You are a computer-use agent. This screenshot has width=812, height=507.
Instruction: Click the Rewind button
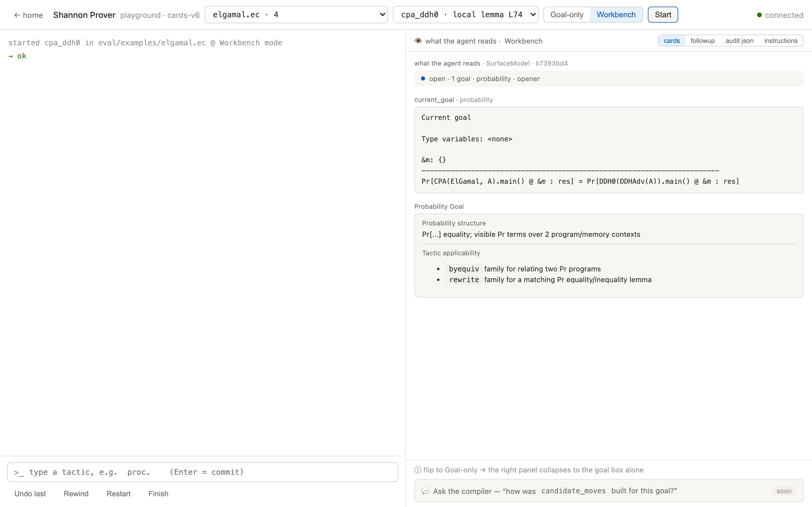click(76, 494)
